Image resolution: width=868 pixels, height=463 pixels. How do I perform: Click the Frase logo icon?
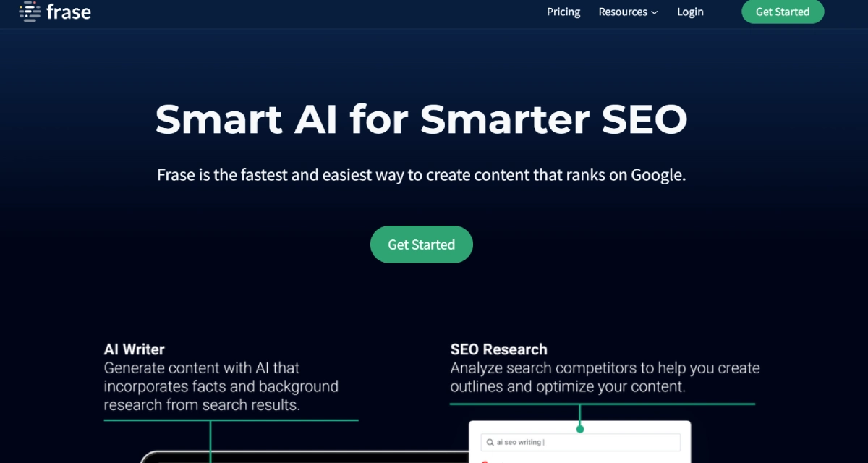[29, 12]
